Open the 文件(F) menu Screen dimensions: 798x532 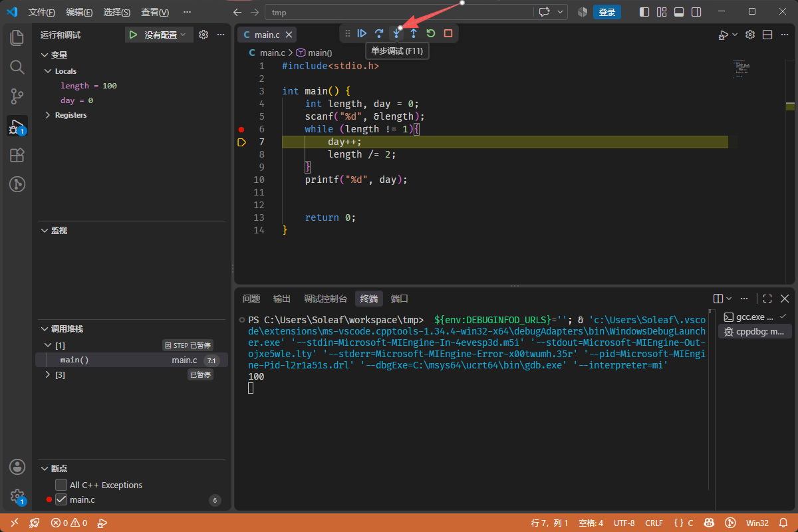click(x=42, y=12)
